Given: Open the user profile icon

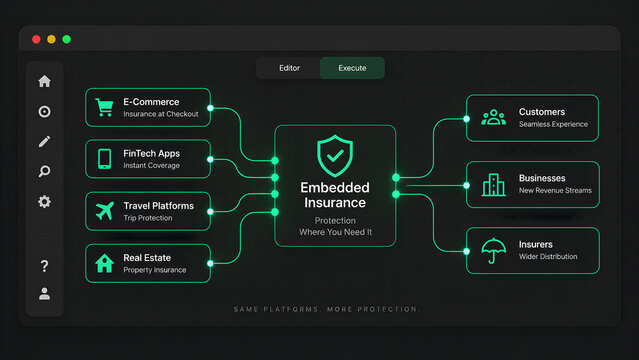Looking at the screenshot, I should tap(44, 294).
